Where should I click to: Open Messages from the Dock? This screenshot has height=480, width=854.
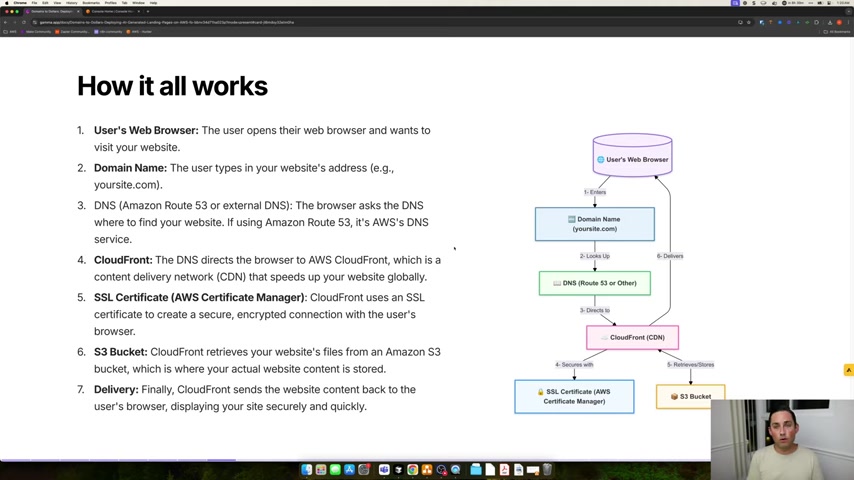tap(335, 470)
